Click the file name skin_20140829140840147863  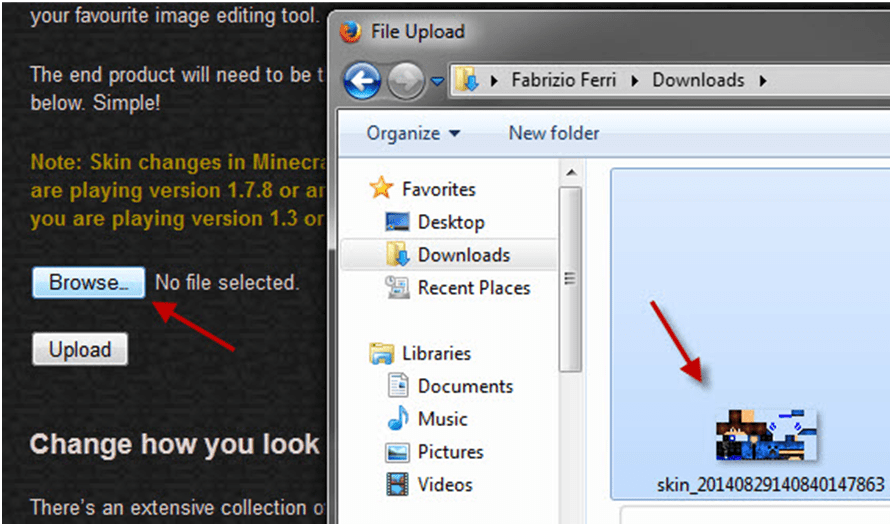[x=771, y=484]
